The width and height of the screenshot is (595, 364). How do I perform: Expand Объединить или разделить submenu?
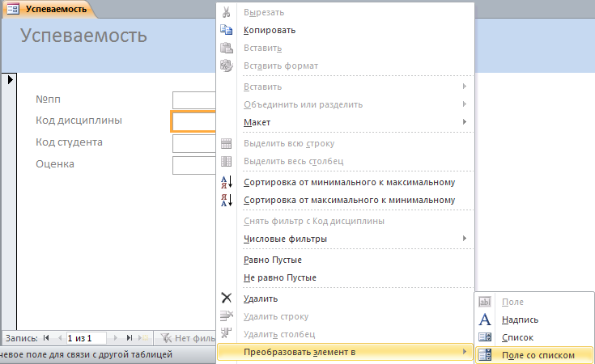tap(346, 104)
